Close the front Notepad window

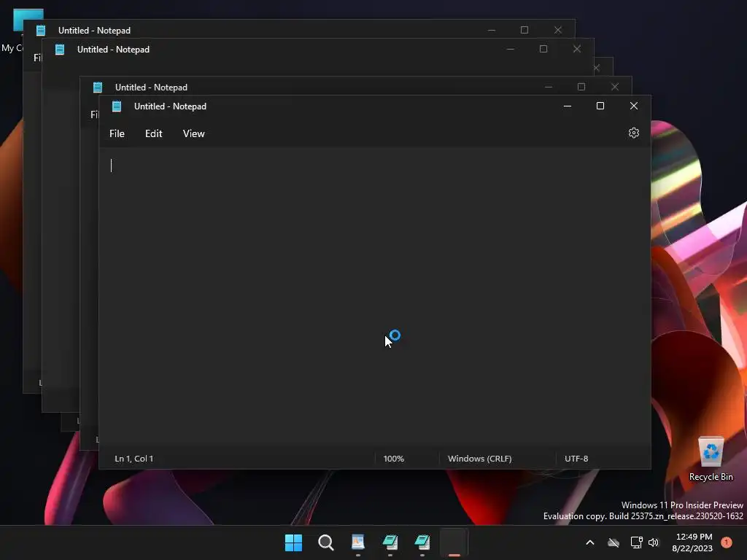point(634,106)
